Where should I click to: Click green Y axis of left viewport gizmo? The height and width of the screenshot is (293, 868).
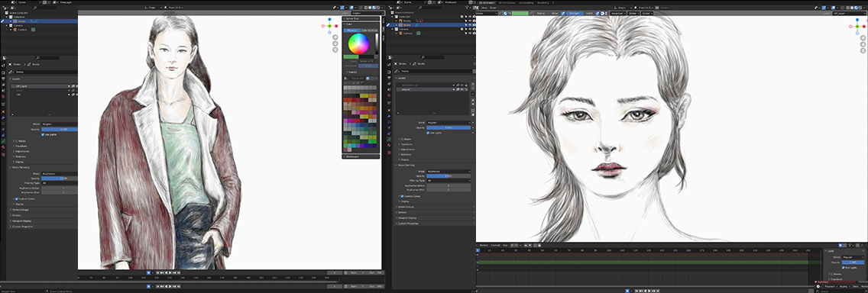point(329,26)
